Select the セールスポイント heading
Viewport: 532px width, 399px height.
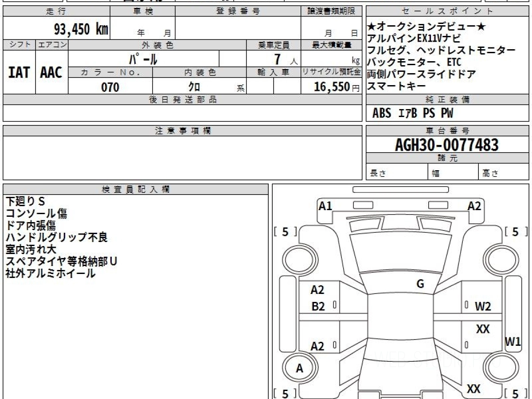coord(448,12)
